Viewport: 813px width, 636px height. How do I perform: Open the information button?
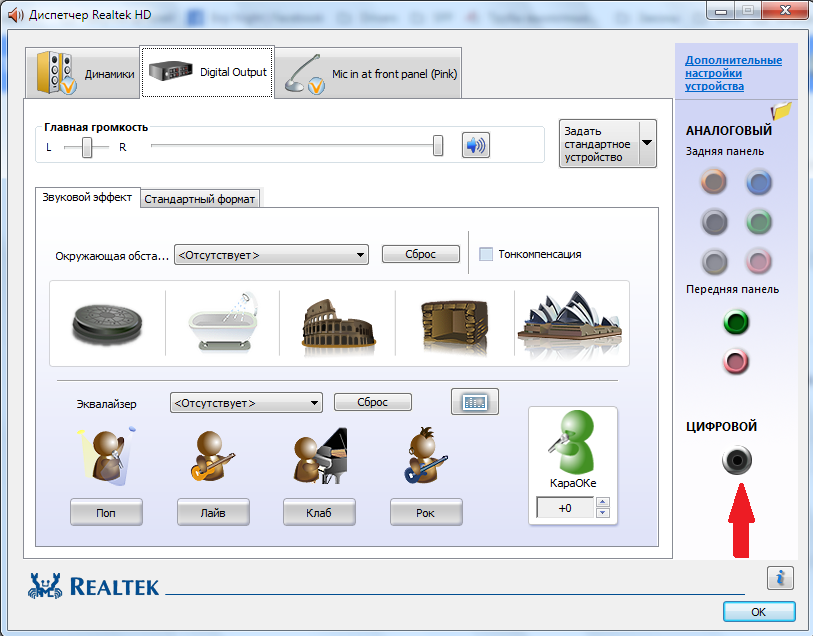tap(780, 577)
